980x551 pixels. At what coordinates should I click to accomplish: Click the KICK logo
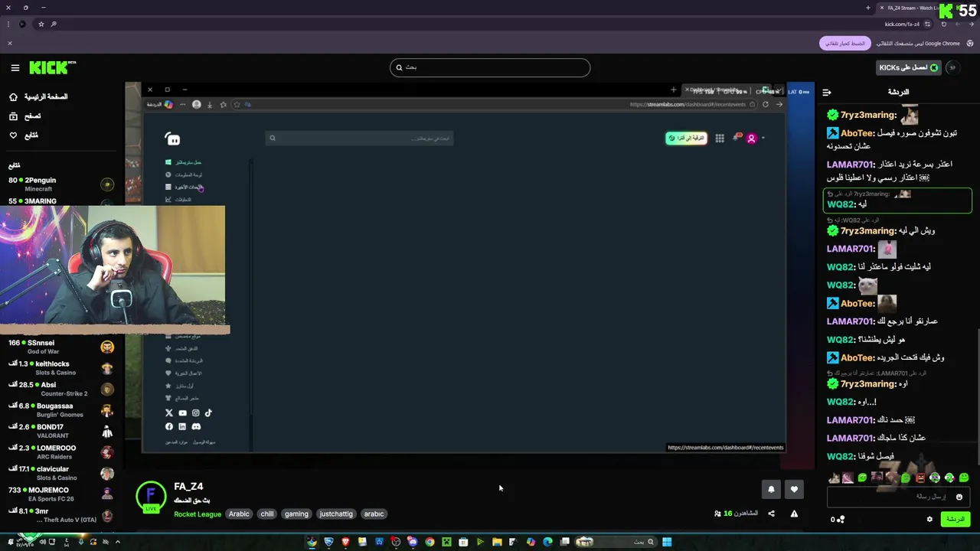click(52, 67)
